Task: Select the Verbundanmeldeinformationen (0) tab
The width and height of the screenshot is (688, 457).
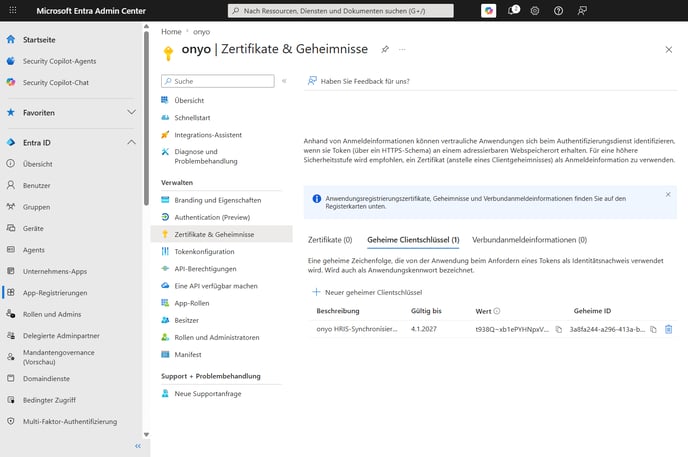Action: [x=529, y=240]
